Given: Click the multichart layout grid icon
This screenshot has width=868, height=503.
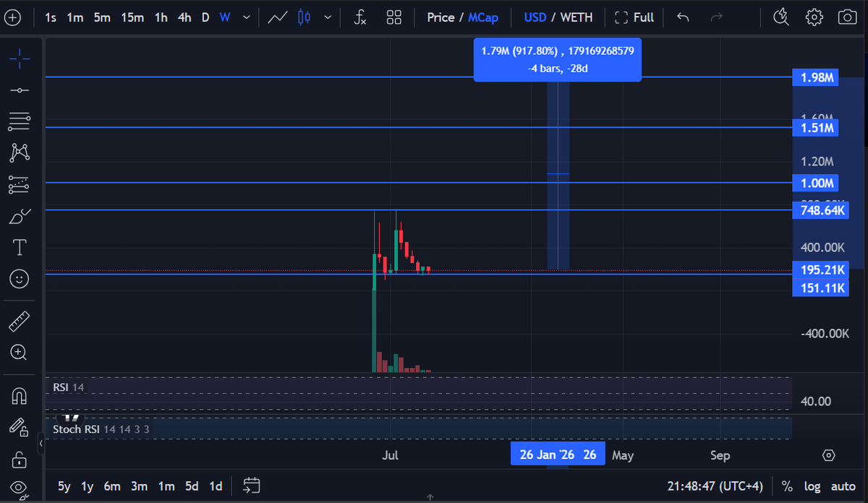Looking at the screenshot, I should coord(393,17).
